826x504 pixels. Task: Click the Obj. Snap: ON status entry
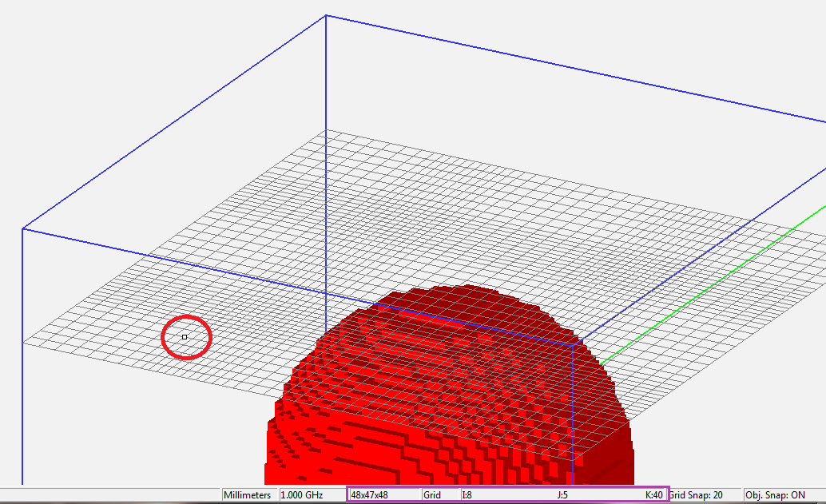click(784, 495)
